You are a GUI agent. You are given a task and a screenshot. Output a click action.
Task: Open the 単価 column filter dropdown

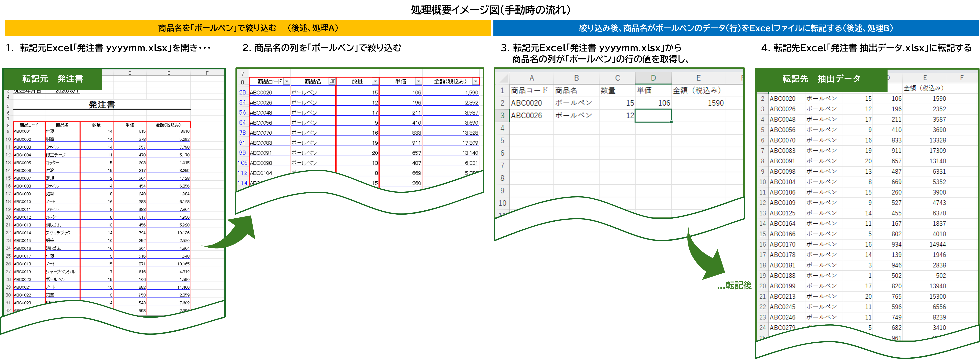pyautogui.click(x=418, y=81)
